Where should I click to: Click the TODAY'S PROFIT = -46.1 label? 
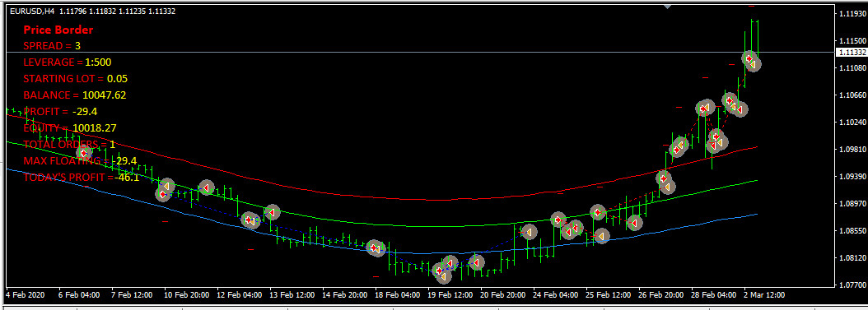[x=81, y=178]
